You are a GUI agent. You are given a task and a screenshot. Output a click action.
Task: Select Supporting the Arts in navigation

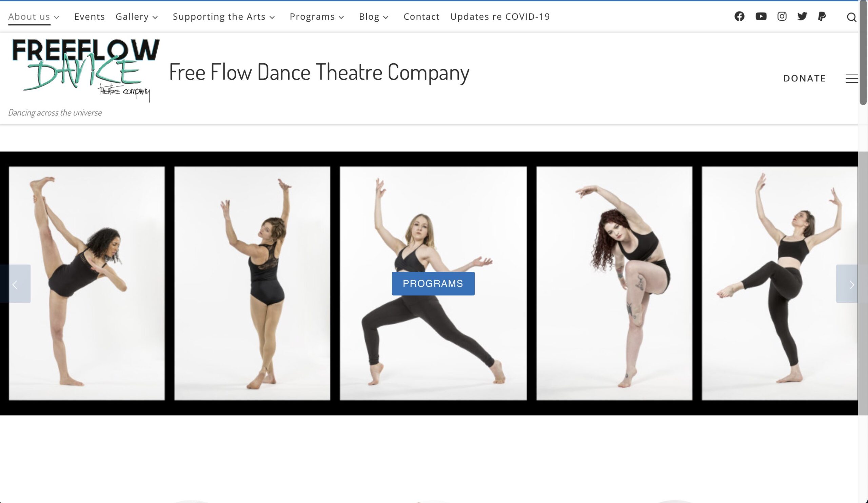[219, 17]
